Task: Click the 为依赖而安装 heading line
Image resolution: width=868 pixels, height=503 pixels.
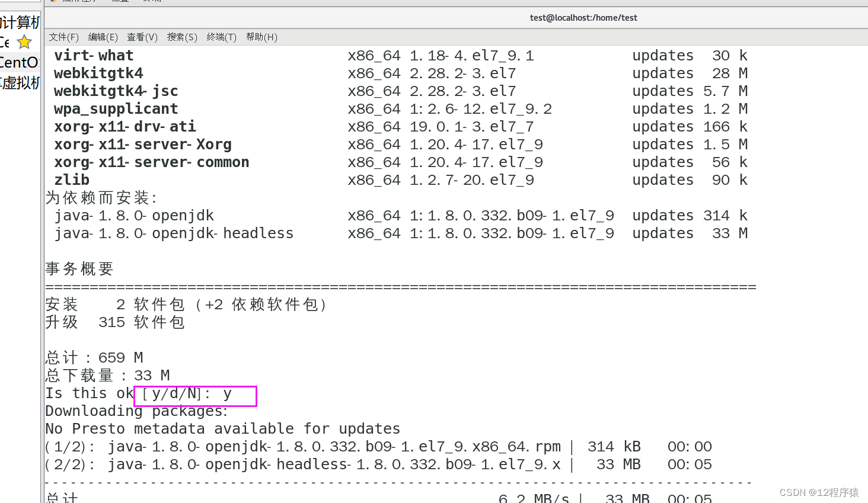Action: tap(101, 198)
